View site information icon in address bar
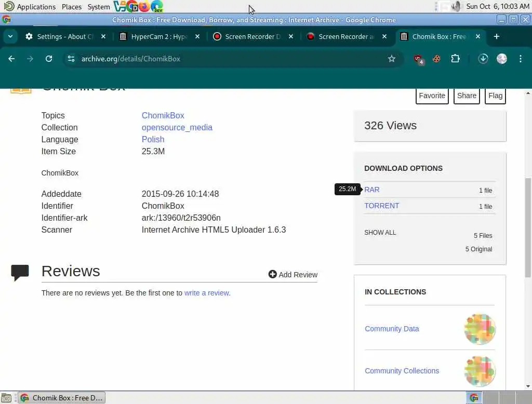The width and height of the screenshot is (532, 404). [x=71, y=59]
